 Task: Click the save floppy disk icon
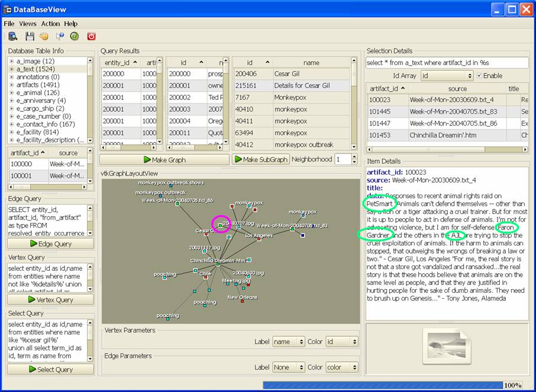point(30,36)
